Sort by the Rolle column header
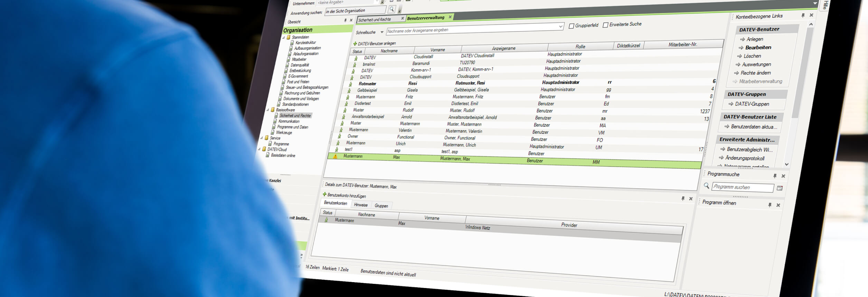 pos(580,46)
